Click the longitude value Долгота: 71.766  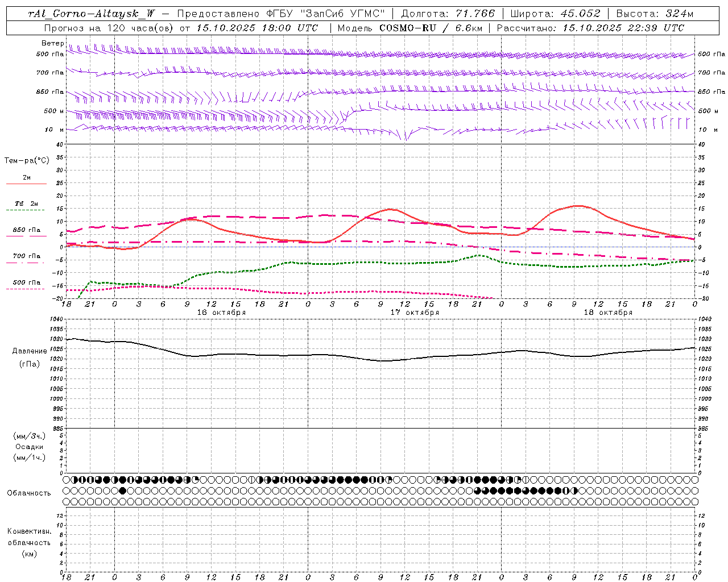coord(448,14)
